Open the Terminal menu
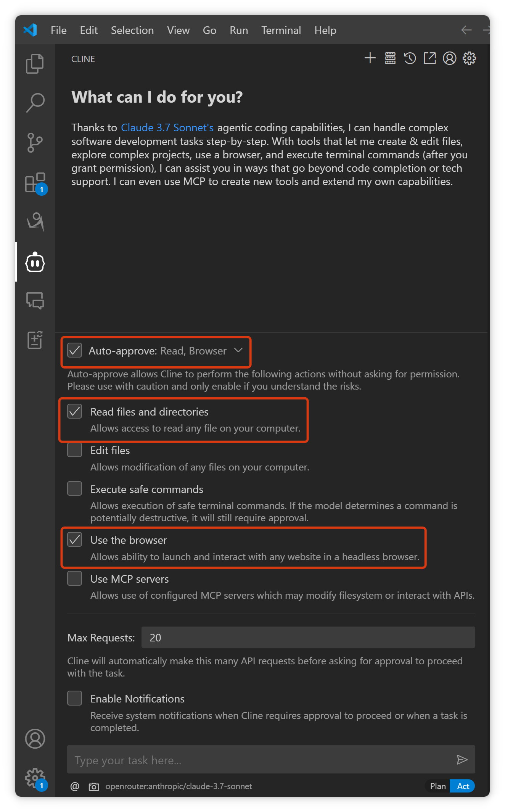This screenshot has height=812, width=505. click(x=281, y=31)
